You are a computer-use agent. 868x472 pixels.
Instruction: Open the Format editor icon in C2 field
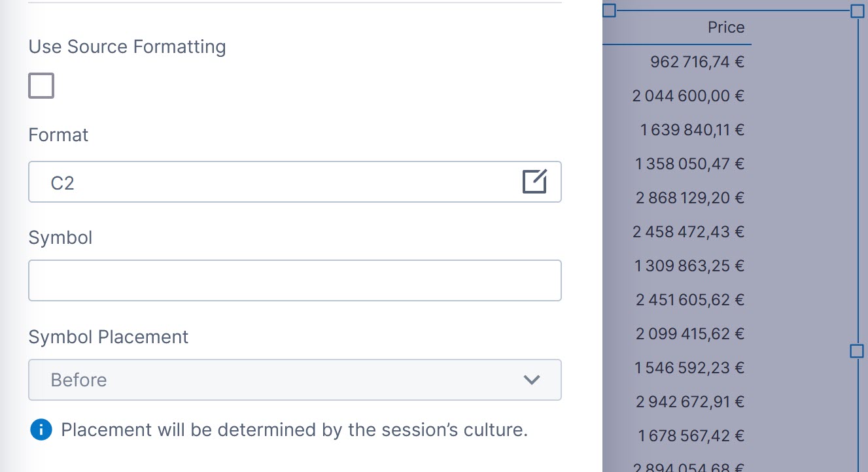coord(534,182)
